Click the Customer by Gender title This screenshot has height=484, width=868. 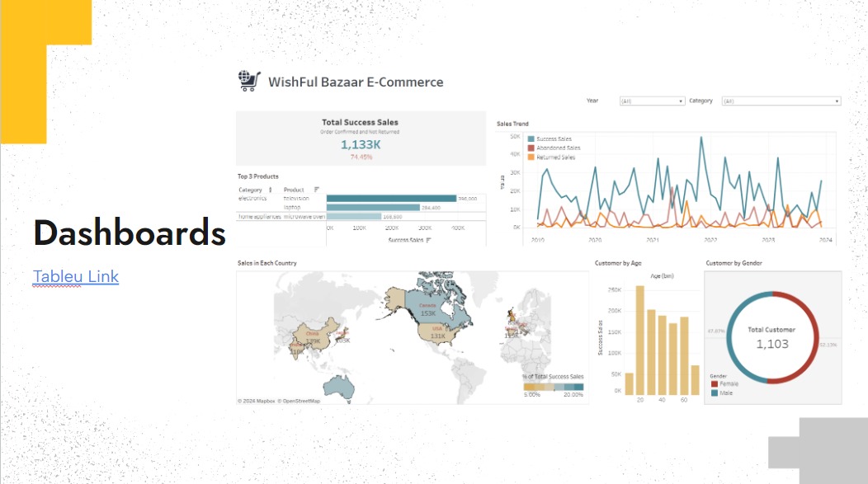(734, 263)
